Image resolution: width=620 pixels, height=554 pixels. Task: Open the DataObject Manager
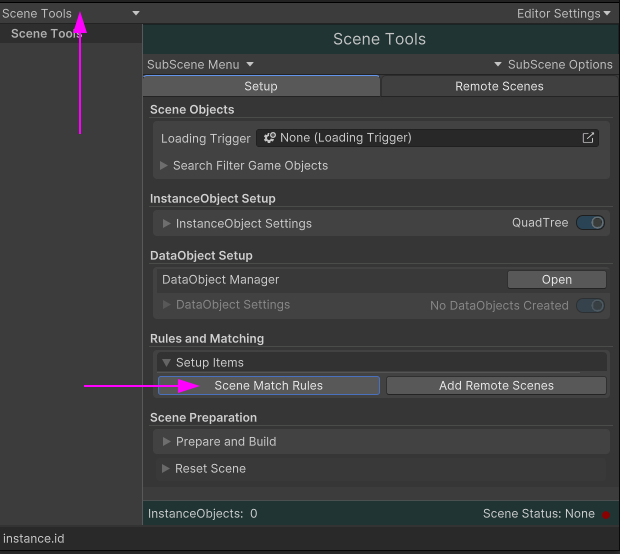(556, 280)
